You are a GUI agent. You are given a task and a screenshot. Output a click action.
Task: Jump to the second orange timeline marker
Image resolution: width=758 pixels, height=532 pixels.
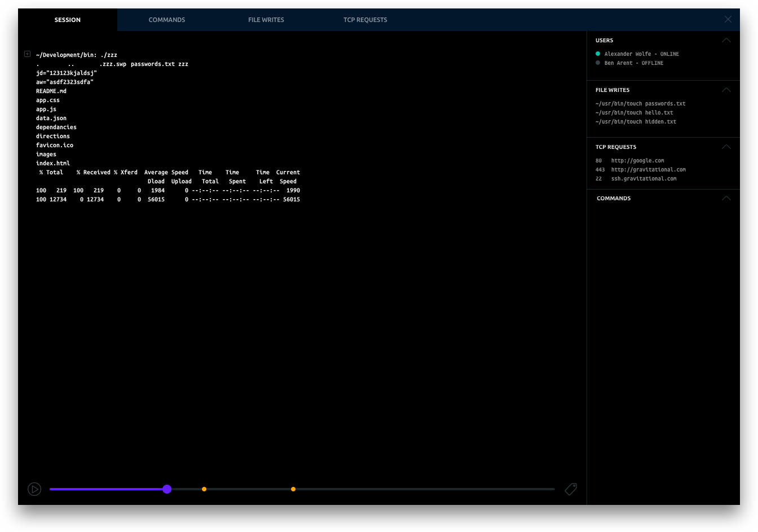coord(293,489)
